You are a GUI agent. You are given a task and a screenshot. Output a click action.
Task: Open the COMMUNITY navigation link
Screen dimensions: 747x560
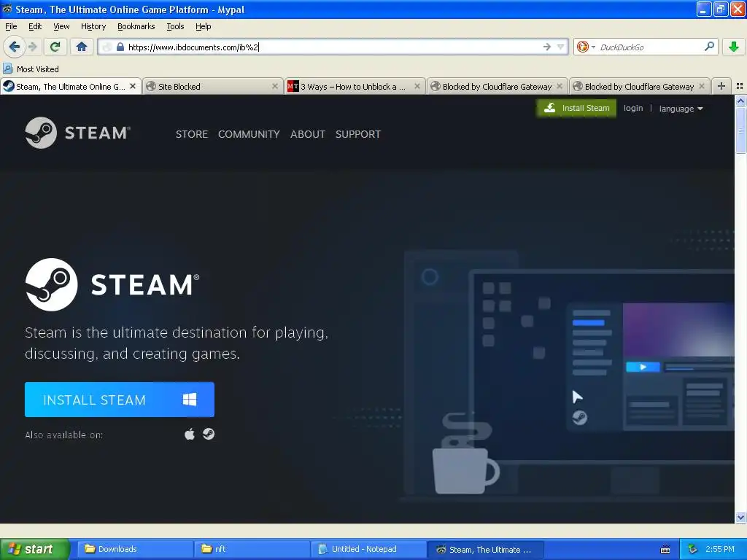click(249, 134)
